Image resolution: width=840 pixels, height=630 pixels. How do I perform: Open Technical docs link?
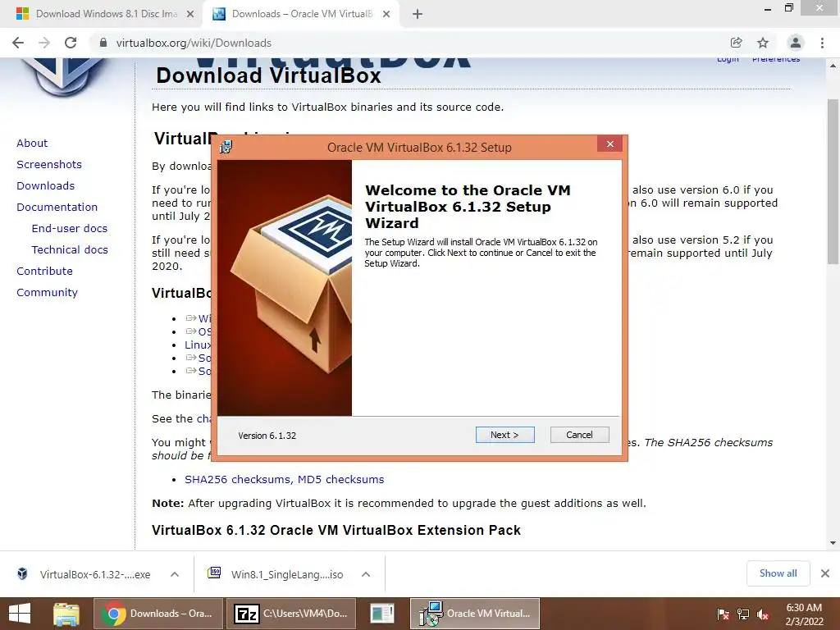70,250
